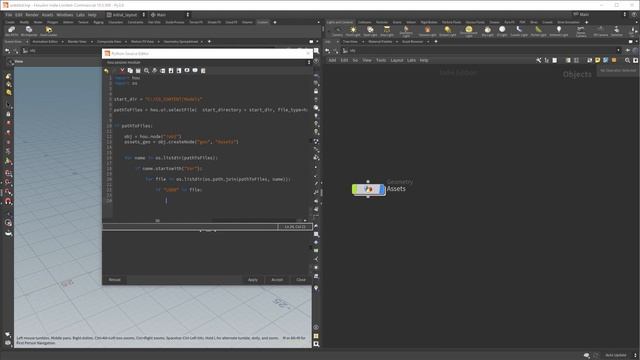
Task: Click the Geometry Light shelf tool
Action: coord(406,31)
